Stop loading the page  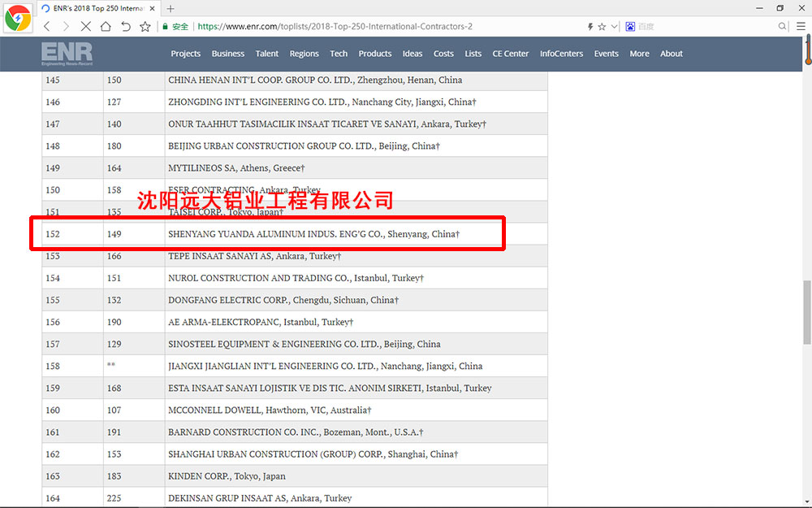coord(86,27)
